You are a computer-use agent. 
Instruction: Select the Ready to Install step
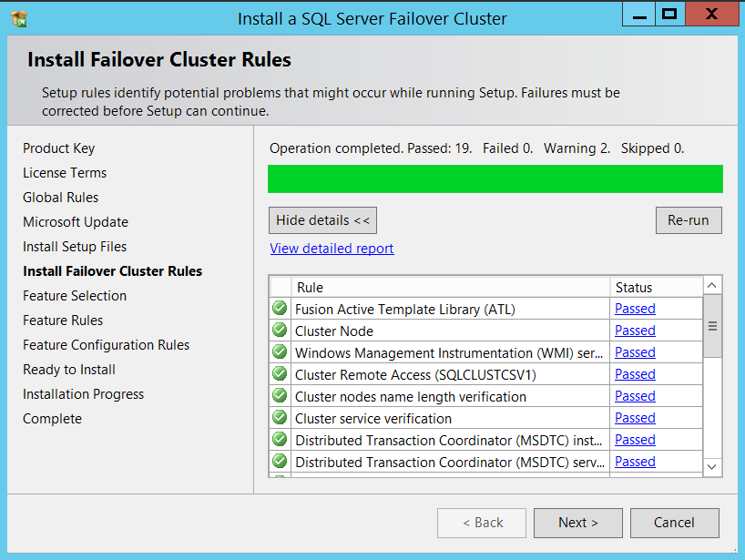coord(69,370)
